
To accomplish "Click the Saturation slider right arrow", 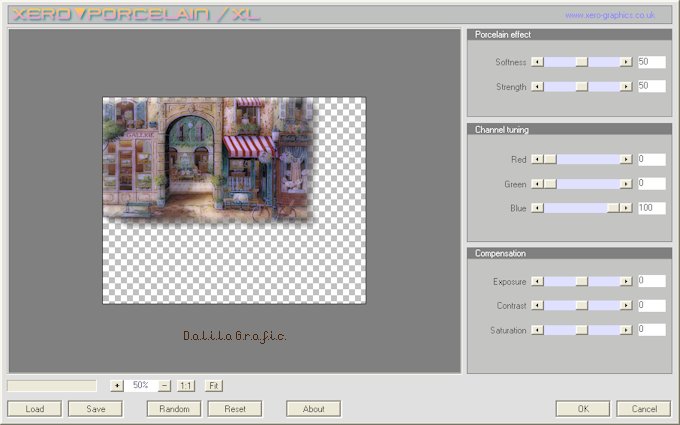I will [x=626, y=330].
